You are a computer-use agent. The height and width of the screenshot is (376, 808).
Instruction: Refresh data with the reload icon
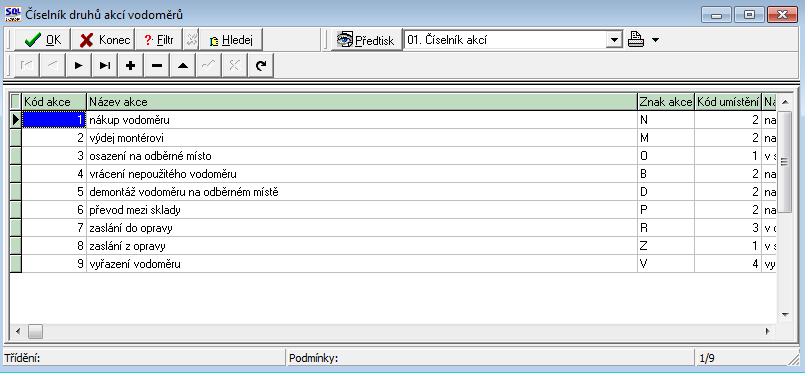261,66
